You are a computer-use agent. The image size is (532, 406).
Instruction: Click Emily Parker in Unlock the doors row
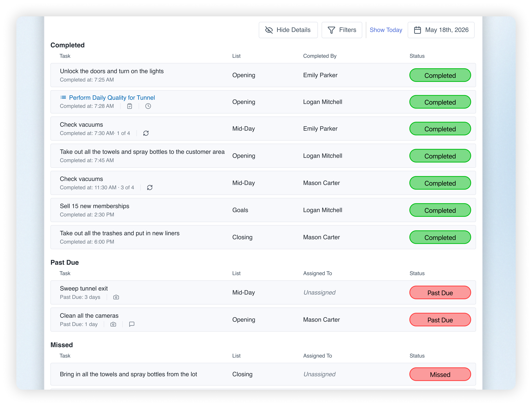320,75
